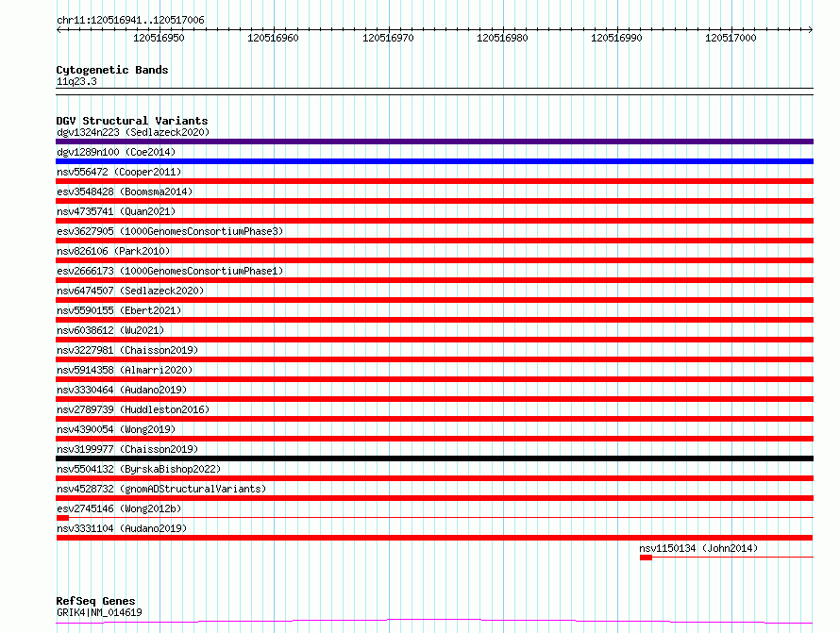The image size is (840, 633).
Task: Open nsv4390054 (Wong2019) variant
Action: coord(116,429)
